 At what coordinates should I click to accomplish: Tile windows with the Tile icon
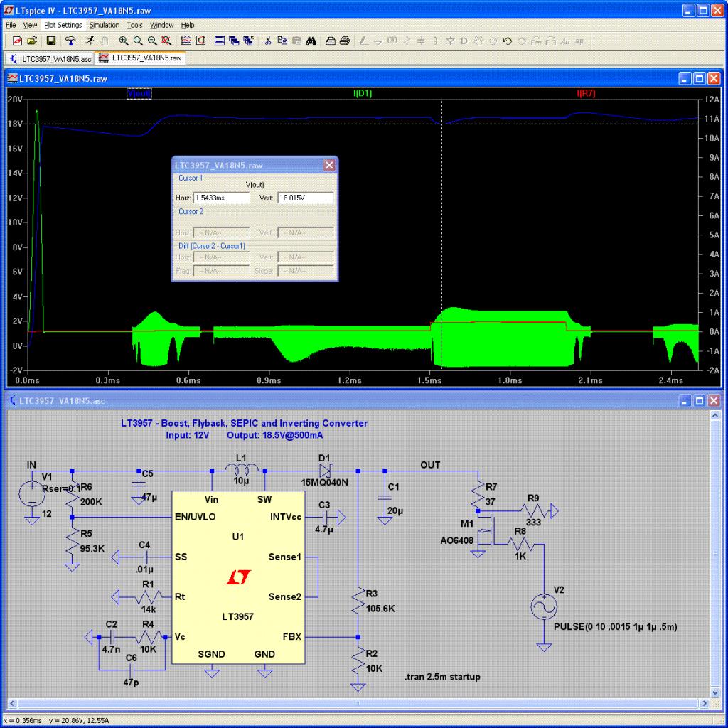220,41
